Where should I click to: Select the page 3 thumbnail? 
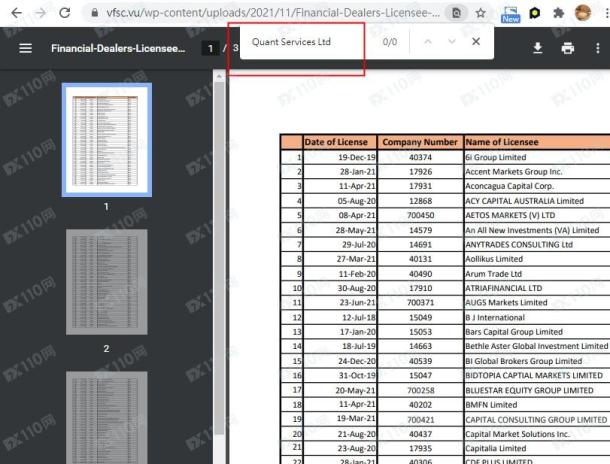pyautogui.click(x=107, y=417)
